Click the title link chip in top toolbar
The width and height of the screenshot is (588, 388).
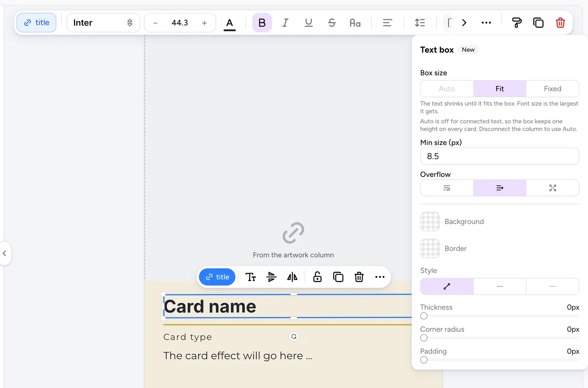tap(36, 23)
